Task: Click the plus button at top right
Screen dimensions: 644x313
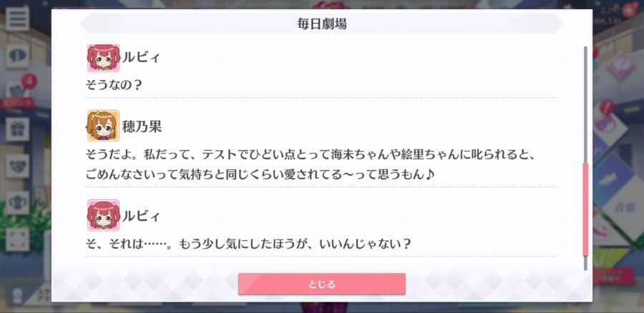Action: pos(630,9)
